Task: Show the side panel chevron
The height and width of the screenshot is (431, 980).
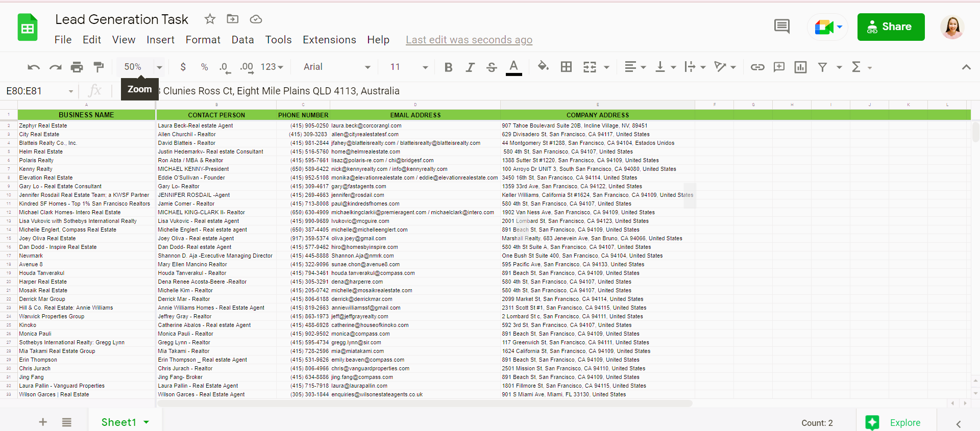Action: point(959,424)
